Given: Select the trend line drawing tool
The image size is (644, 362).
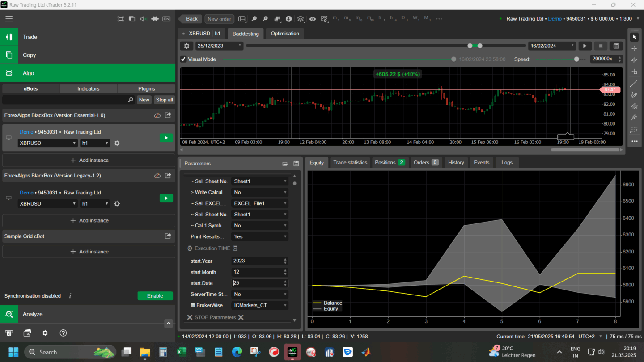Looking at the screenshot, I should [x=634, y=84].
